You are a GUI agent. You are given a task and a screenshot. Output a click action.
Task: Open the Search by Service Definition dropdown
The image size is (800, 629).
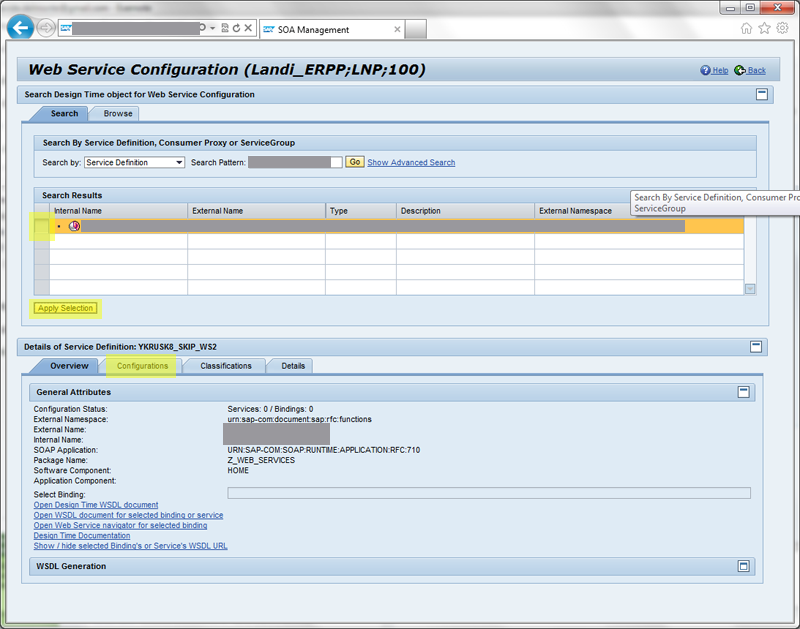[x=134, y=162]
